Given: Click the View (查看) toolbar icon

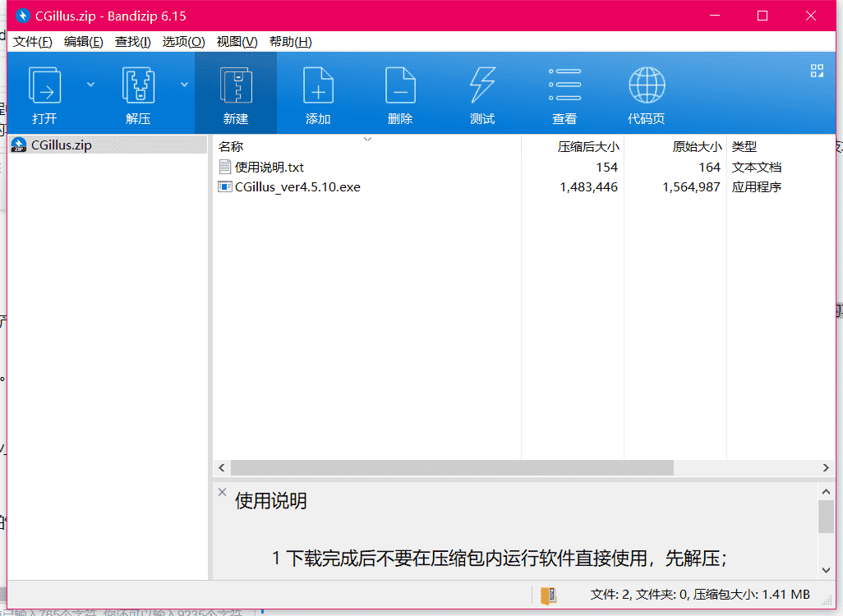Looking at the screenshot, I should [x=564, y=85].
